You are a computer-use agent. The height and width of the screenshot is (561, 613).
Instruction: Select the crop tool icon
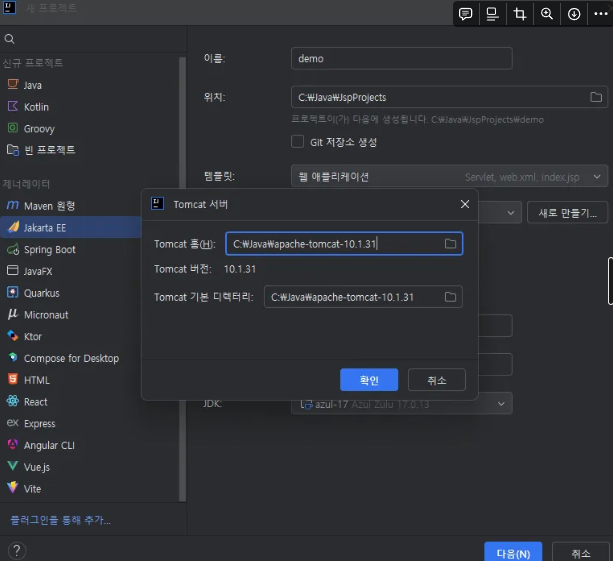[x=520, y=14]
